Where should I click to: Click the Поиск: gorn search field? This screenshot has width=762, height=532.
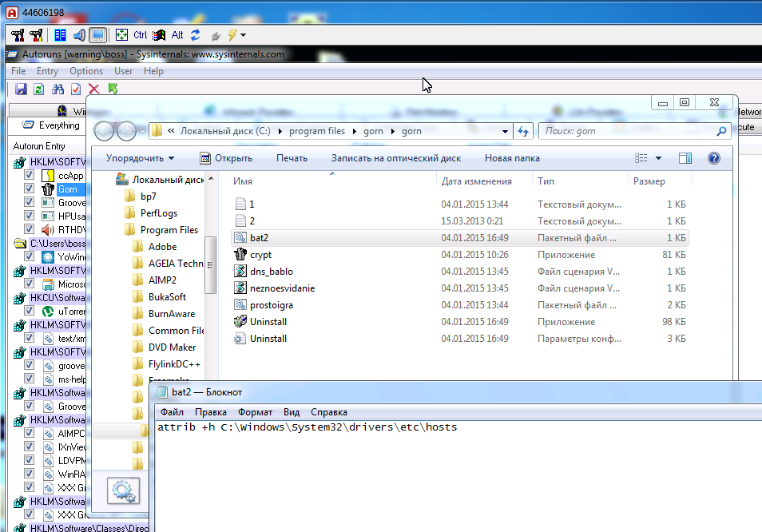pos(635,131)
